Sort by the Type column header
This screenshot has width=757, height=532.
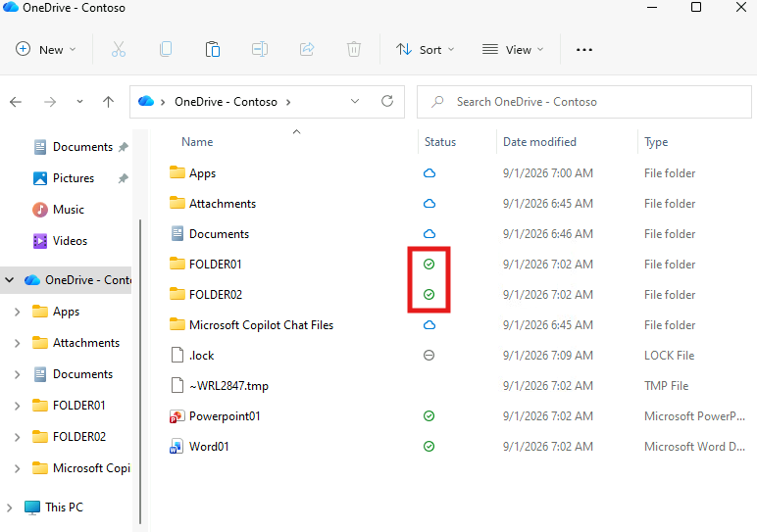pyautogui.click(x=656, y=142)
